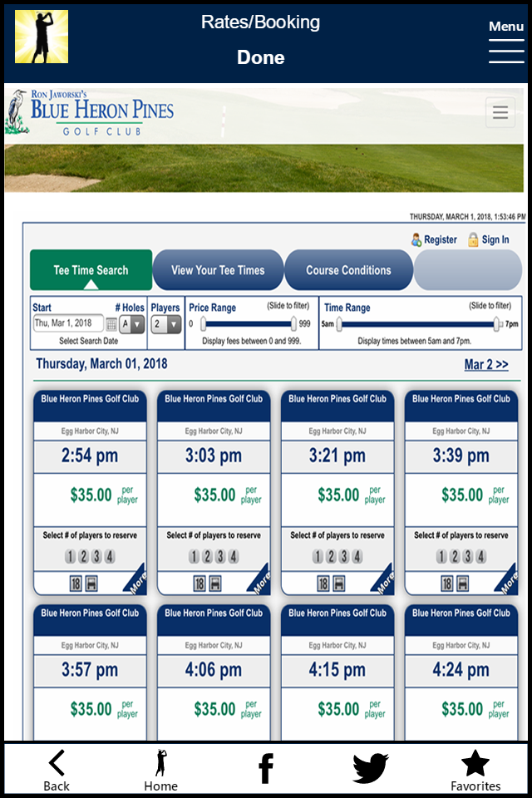The height and width of the screenshot is (798, 532).
Task: Select 3 players for 2:54 pm
Action: click(x=96, y=556)
